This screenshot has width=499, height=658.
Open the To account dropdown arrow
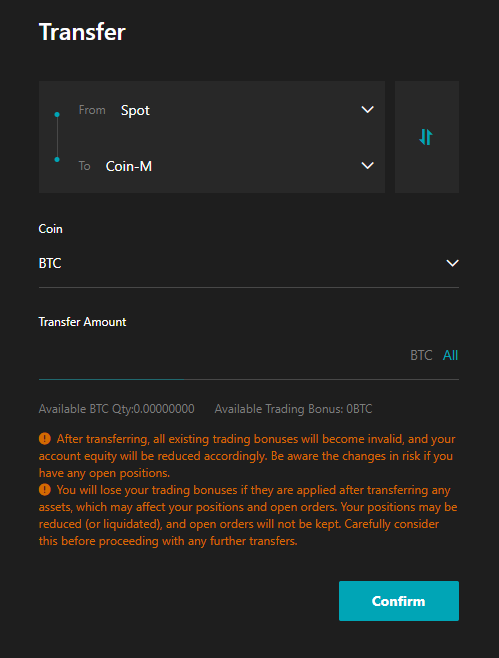[367, 165]
